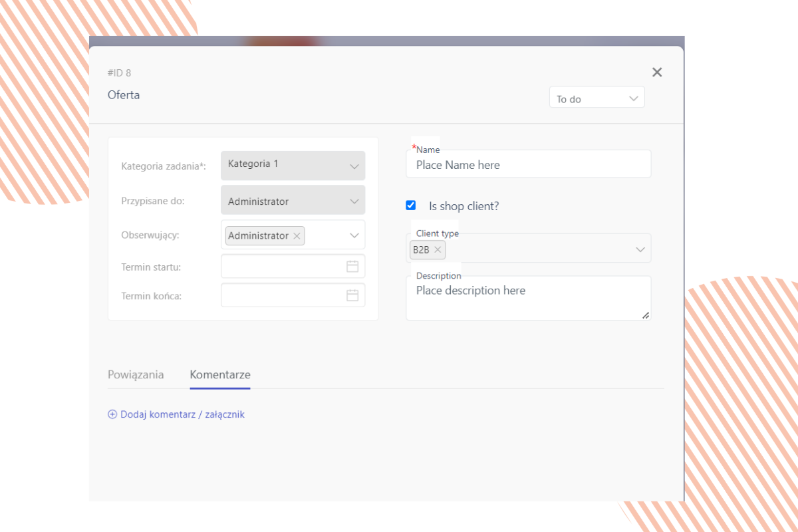Click the #ID 8 label
Viewport: 798px width, 532px height.
pos(119,72)
